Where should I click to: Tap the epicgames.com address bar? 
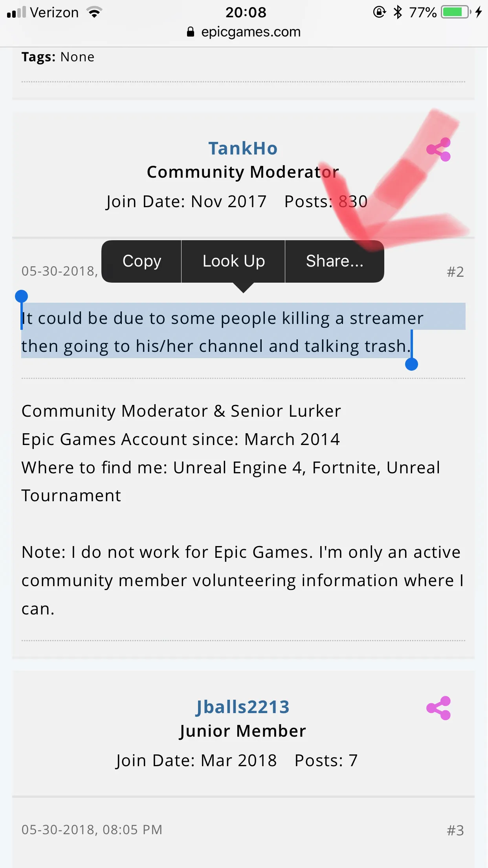244,32
